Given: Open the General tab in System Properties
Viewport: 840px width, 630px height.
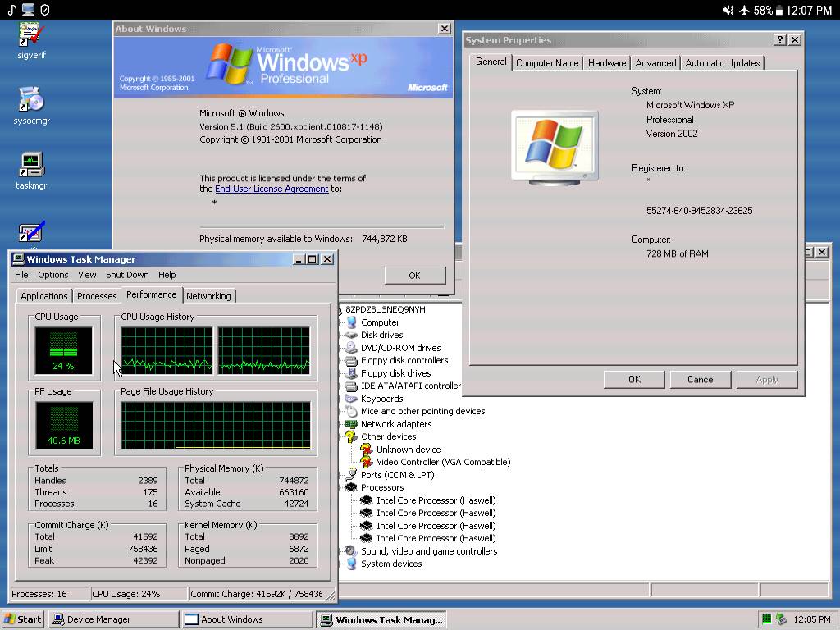Looking at the screenshot, I should 491,62.
